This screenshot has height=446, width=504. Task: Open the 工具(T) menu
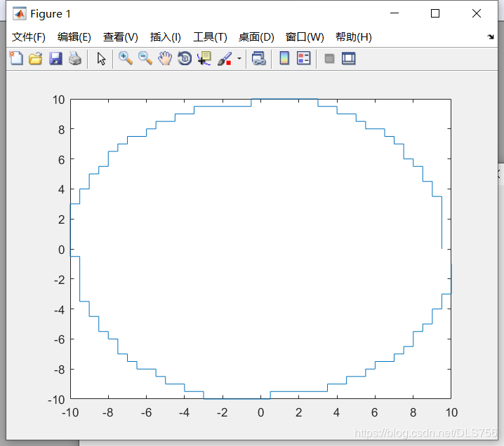pyautogui.click(x=210, y=37)
